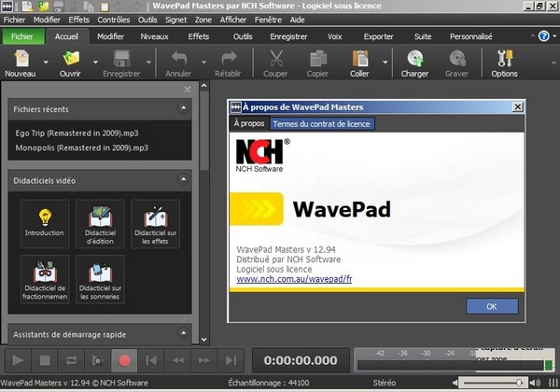Viewport: 560px width, 392px height.
Task: Open recent file Monopolis mp3
Action: [x=82, y=147]
